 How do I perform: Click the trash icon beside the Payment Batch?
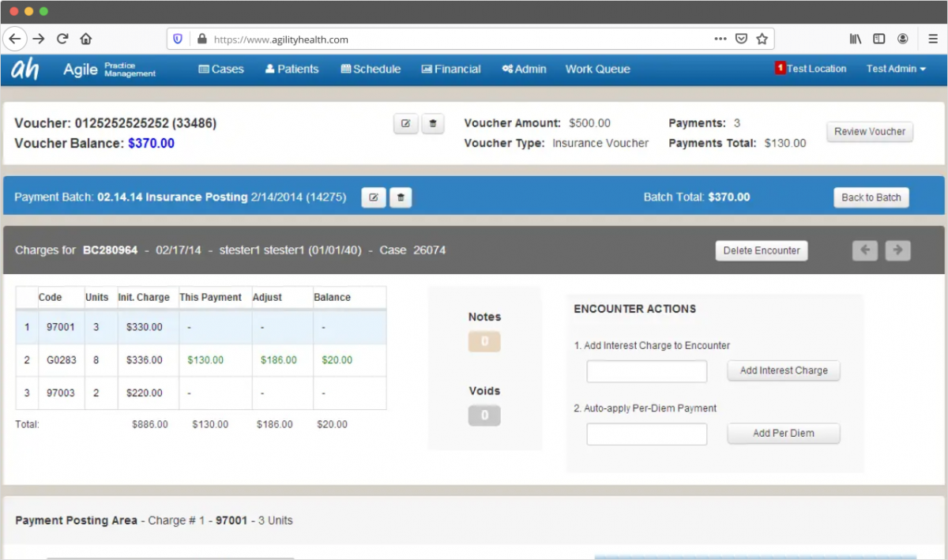pos(400,197)
